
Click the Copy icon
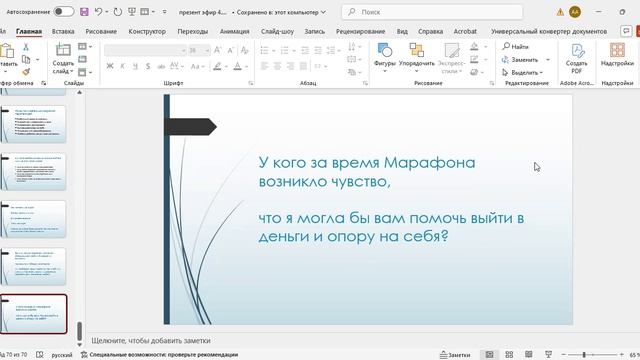[26, 60]
